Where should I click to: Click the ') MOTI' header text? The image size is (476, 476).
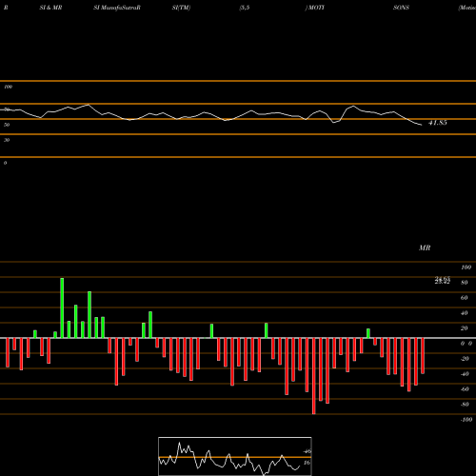pos(315,8)
